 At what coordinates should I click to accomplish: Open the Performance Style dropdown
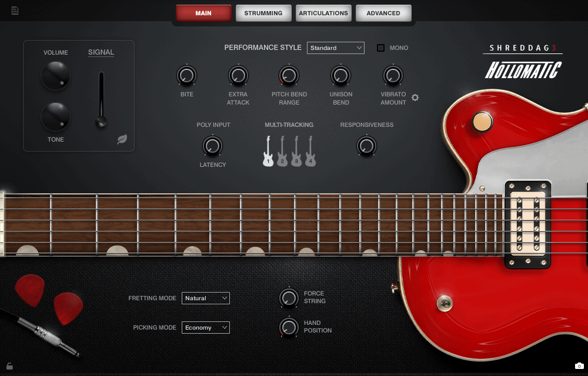pos(335,48)
